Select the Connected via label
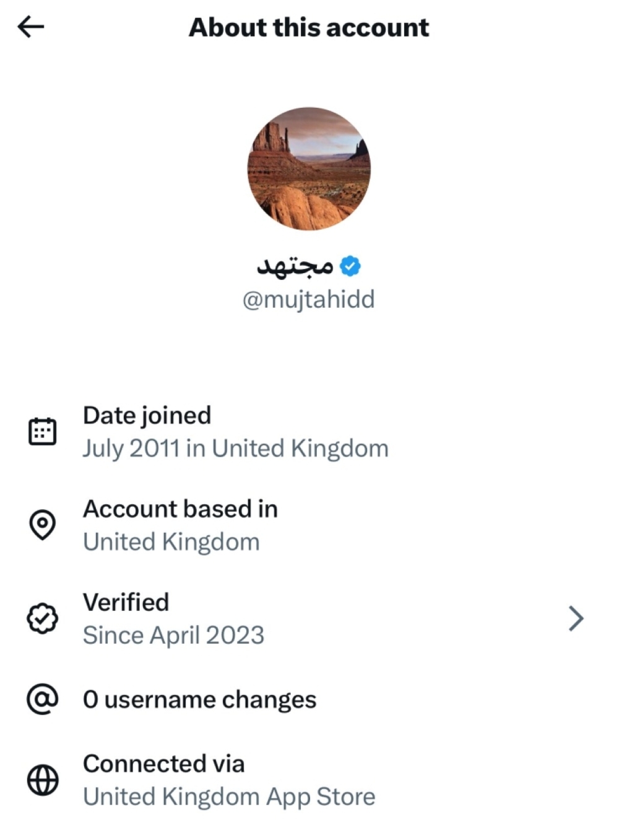Image resolution: width=619 pixels, height=840 pixels. coord(163,763)
